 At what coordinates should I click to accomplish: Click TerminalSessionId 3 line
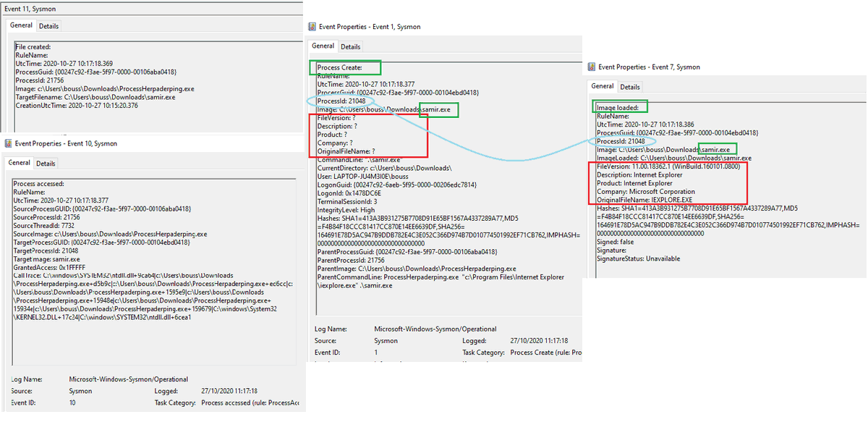tap(349, 201)
